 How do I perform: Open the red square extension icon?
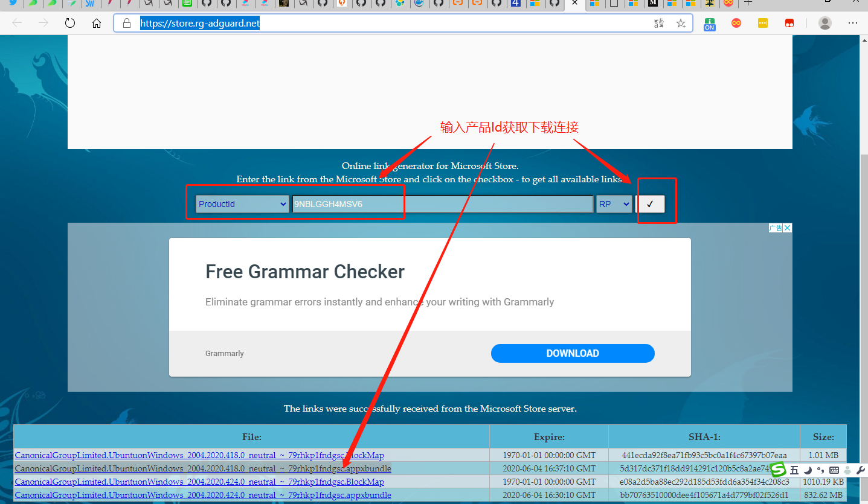(x=789, y=23)
